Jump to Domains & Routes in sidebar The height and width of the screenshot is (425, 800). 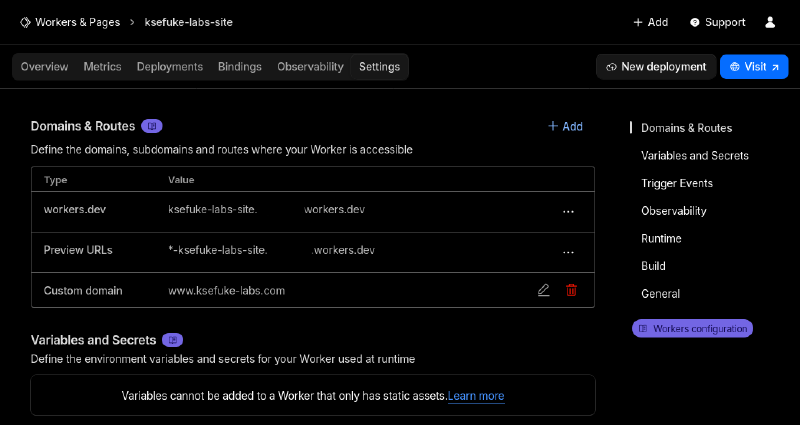686,128
